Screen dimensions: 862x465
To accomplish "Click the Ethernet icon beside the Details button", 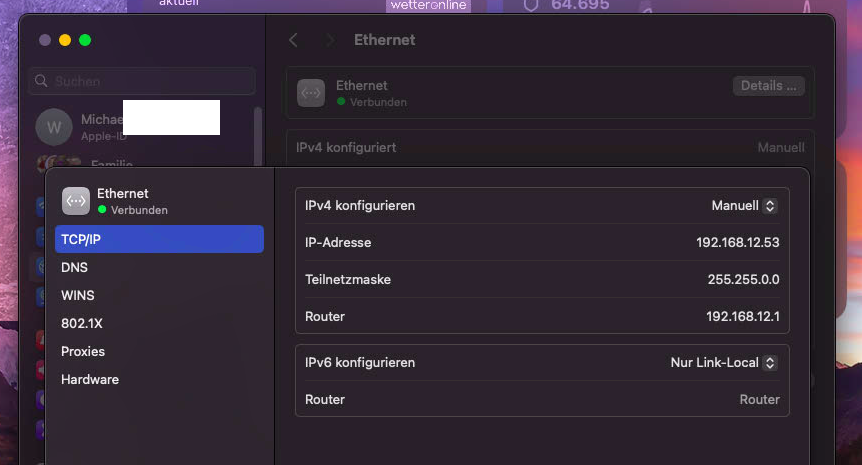I will 311,93.
